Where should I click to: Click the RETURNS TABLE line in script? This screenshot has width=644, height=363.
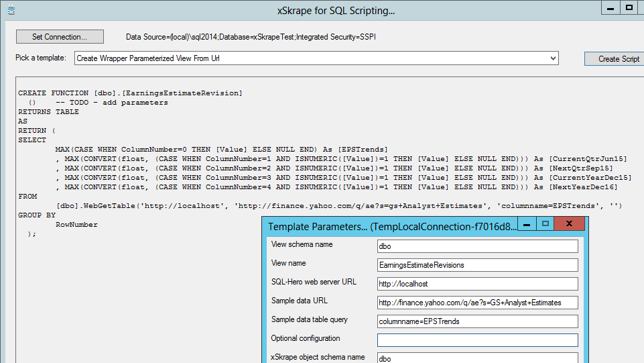coord(48,112)
